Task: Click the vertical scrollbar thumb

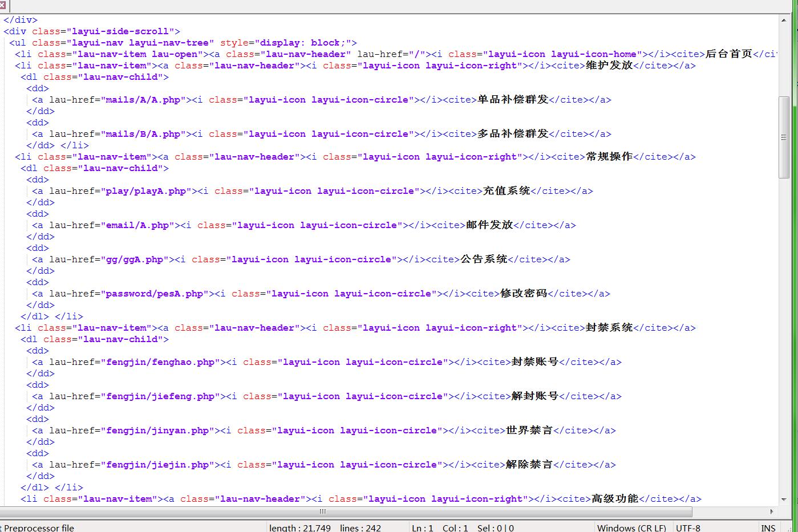Action: [784, 137]
